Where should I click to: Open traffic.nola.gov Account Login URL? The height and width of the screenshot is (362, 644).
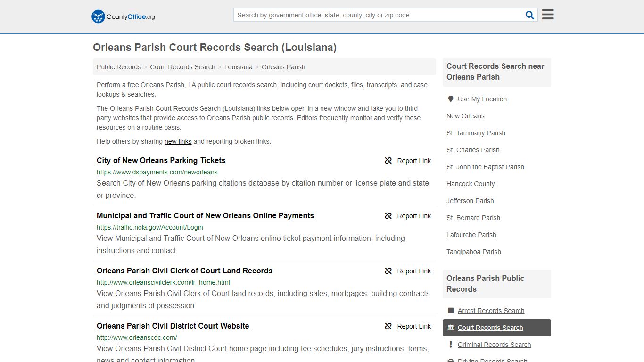150,227
